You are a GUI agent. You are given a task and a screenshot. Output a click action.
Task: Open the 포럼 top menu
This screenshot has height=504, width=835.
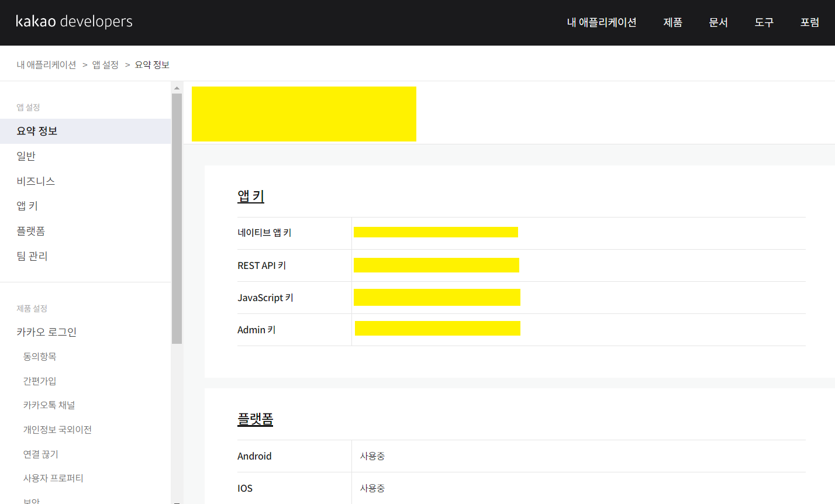[x=810, y=22]
